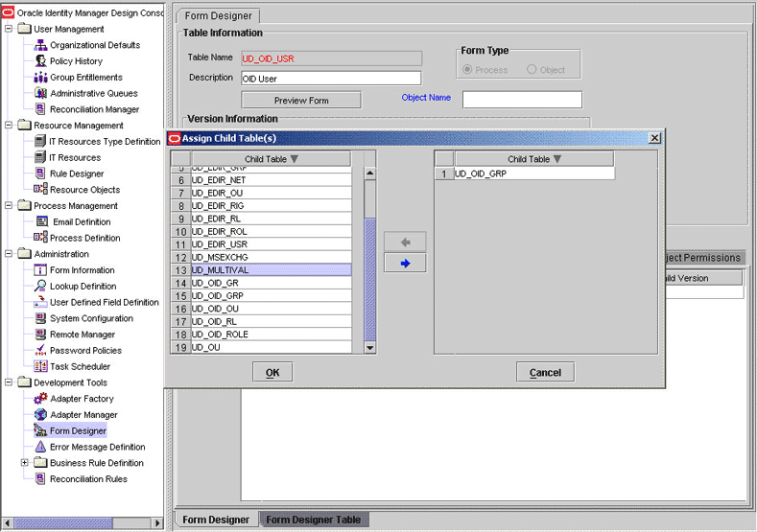The height and width of the screenshot is (532, 757).
Task: Open the Adapter Manager icon
Action: pyautogui.click(x=40, y=415)
